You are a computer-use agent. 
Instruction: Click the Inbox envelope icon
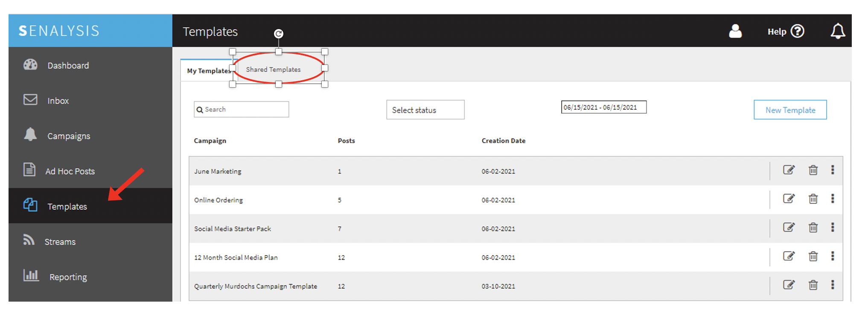[30, 100]
